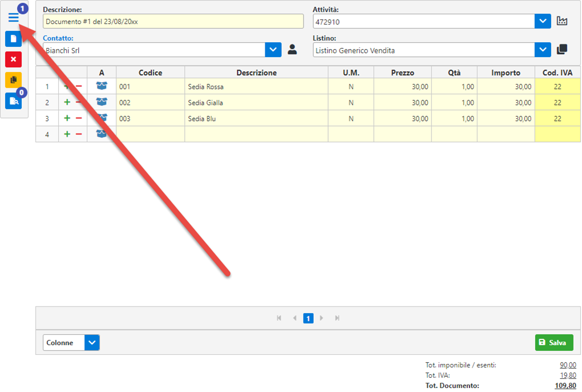The width and height of the screenshot is (582, 392).
Task: Open article box icon in row 1
Action: [x=102, y=86]
